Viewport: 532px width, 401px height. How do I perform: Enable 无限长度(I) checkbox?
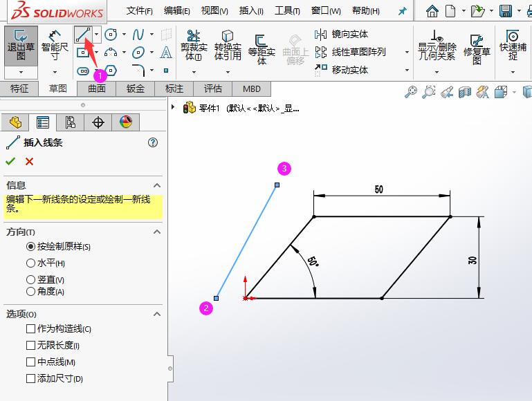click(x=53, y=346)
